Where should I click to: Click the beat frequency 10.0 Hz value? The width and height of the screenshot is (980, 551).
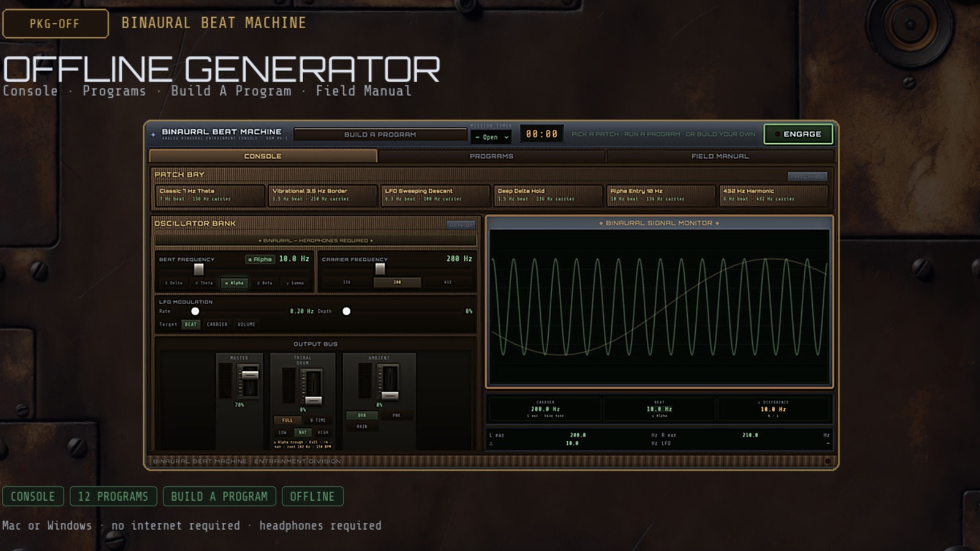click(294, 259)
